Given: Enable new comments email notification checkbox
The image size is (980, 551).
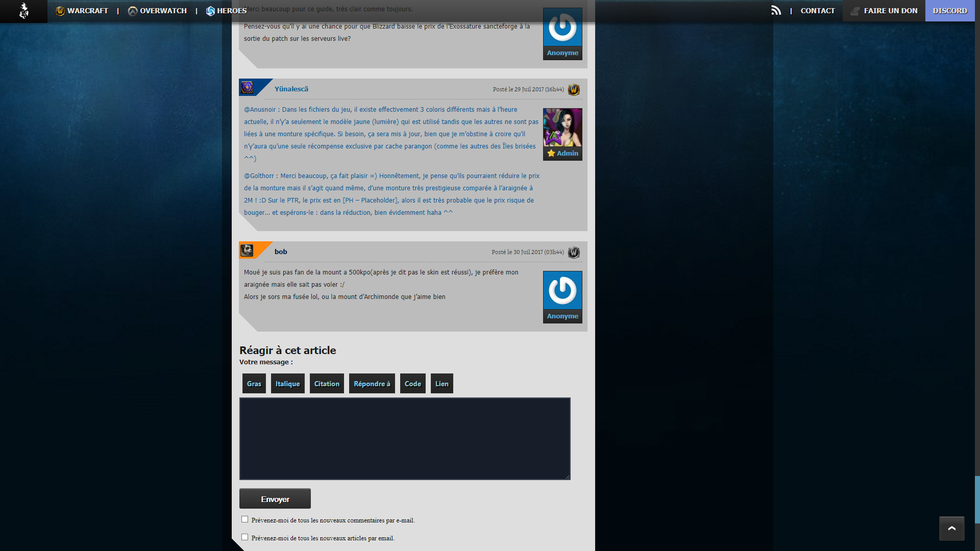Looking at the screenshot, I should pos(245,519).
